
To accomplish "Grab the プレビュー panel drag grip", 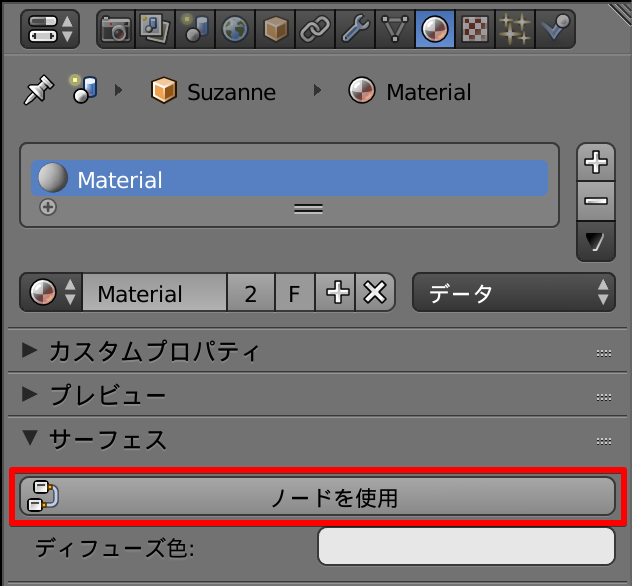I will pyautogui.click(x=604, y=398).
